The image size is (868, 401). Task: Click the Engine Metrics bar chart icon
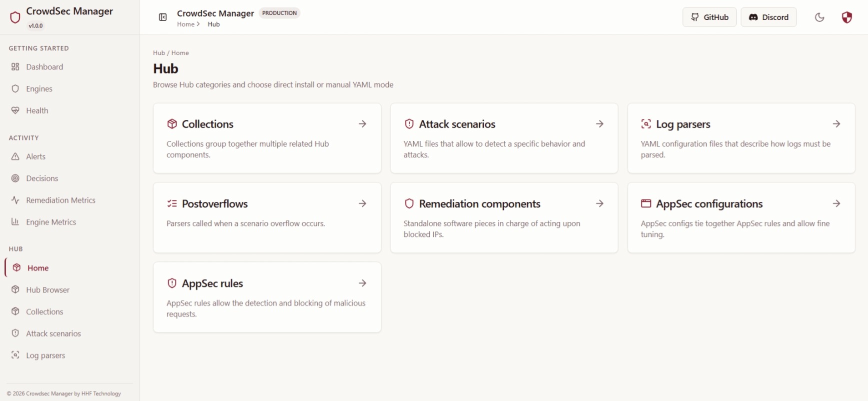point(16,222)
